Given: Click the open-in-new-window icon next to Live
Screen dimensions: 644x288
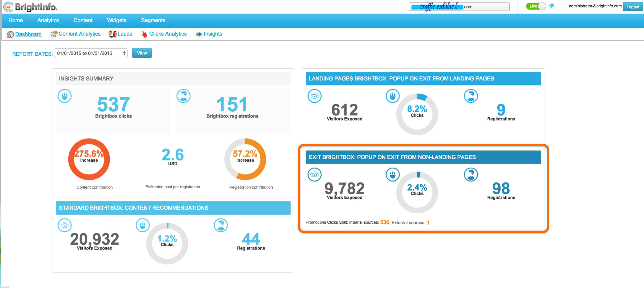Looking at the screenshot, I should 551,6.
